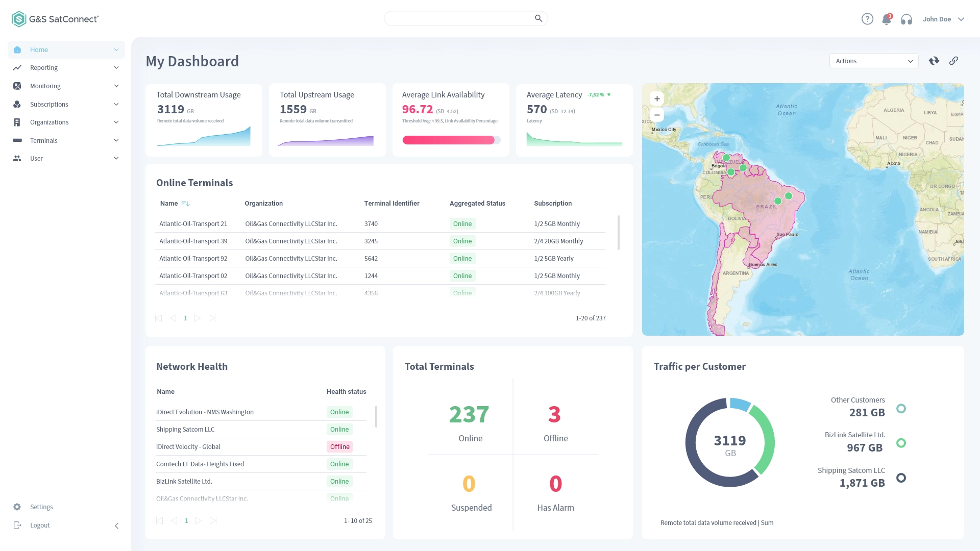Image resolution: width=980 pixels, height=551 pixels.
Task: Open the Settings gear item
Action: (33, 507)
